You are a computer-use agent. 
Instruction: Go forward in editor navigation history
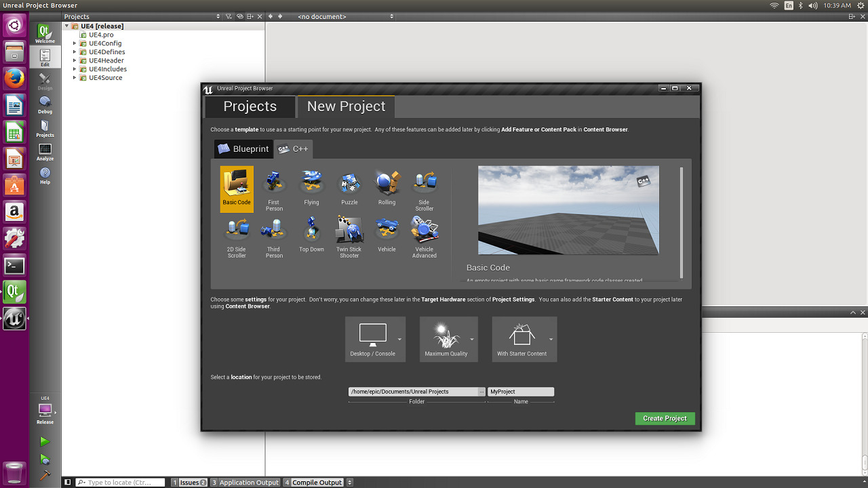[x=279, y=16]
